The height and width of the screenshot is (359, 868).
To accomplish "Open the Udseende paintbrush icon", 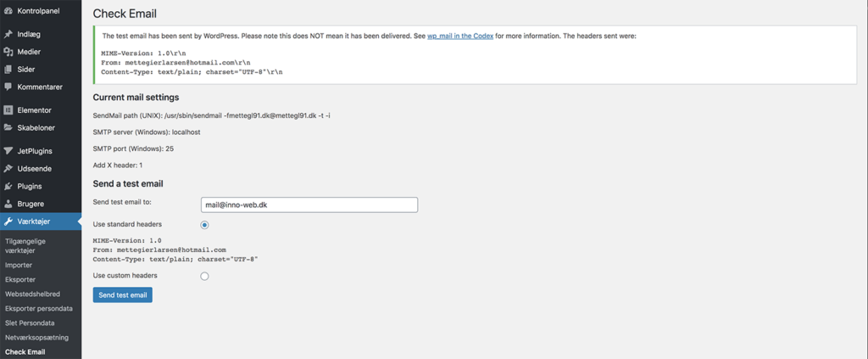I will coord(8,168).
